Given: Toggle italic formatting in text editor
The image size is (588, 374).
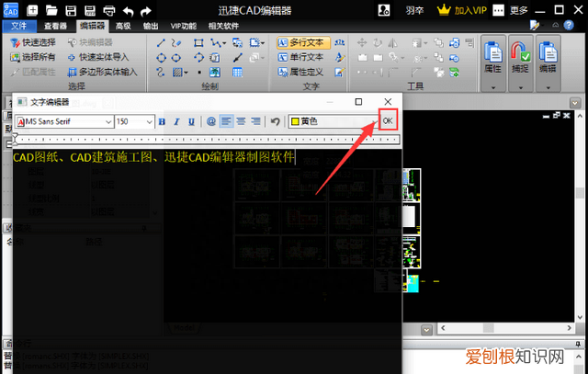Looking at the screenshot, I should click(176, 121).
